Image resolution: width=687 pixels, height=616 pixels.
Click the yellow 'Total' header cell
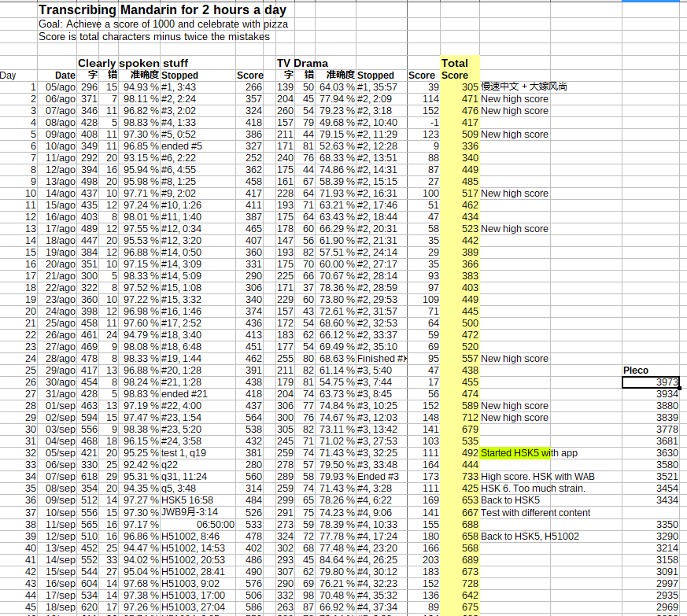pyautogui.click(x=455, y=63)
